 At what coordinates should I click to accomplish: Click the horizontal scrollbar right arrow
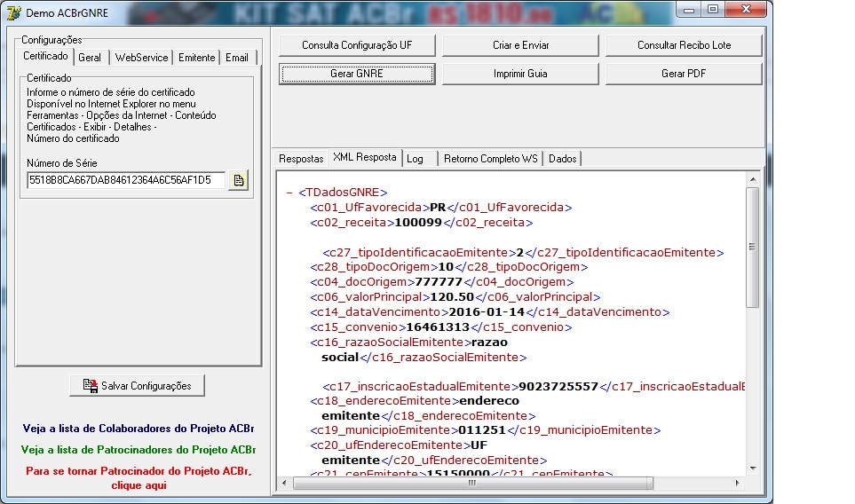(737, 483)
